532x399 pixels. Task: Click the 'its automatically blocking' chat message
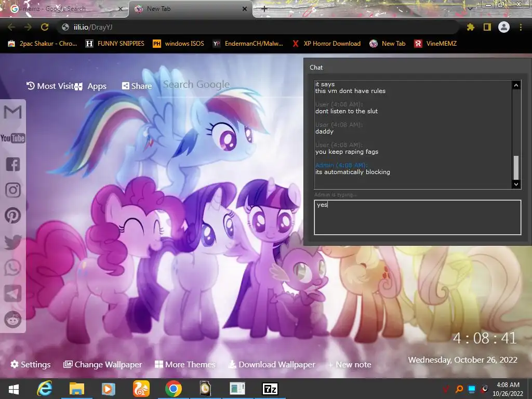coord(353,172)
